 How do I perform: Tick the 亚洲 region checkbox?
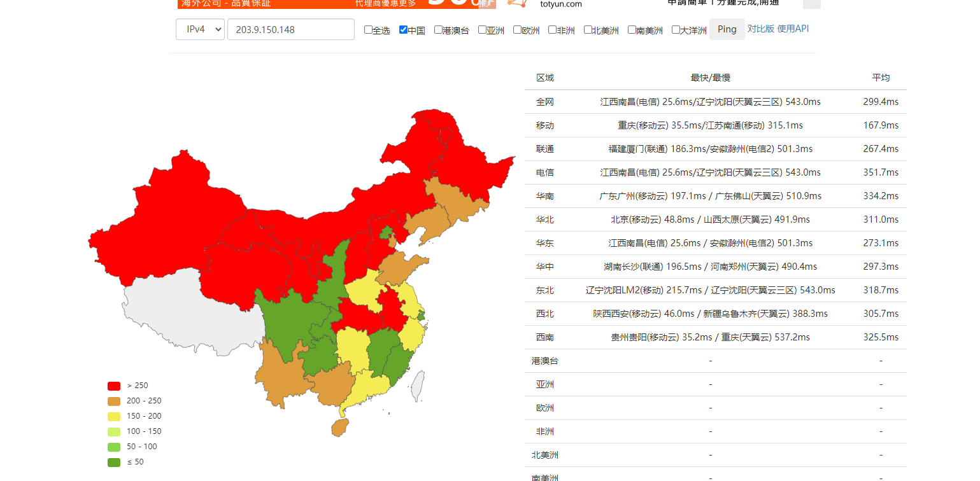pyautogui.click(x=482, y=29)
